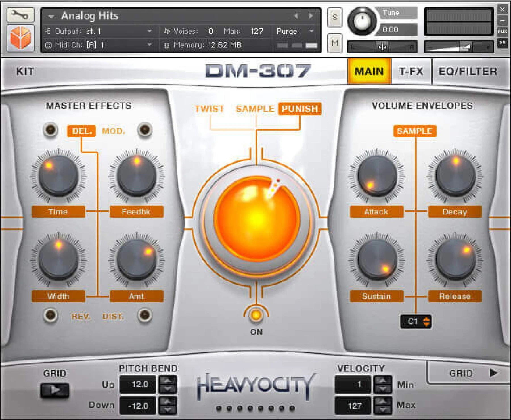Select the PUNISH mode

pos(300,109)
